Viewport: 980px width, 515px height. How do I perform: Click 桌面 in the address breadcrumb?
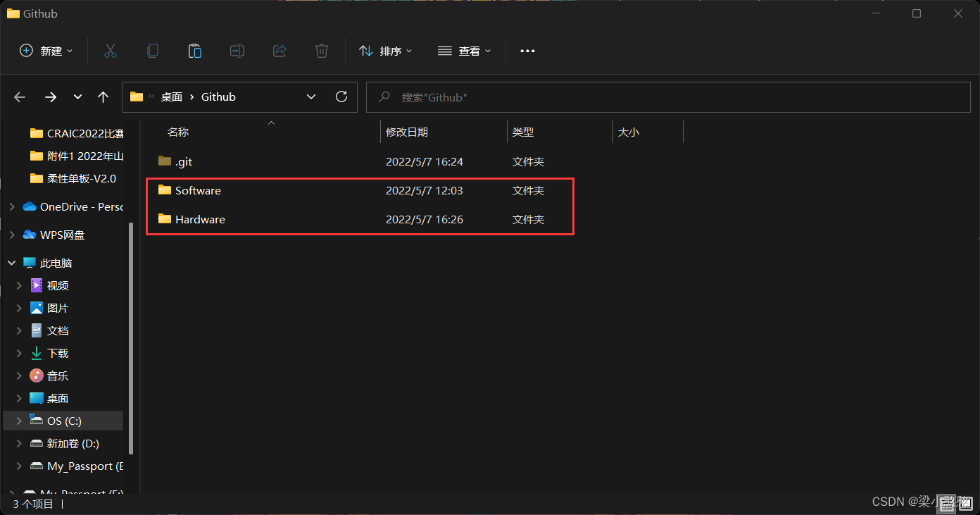pos(172,97)
